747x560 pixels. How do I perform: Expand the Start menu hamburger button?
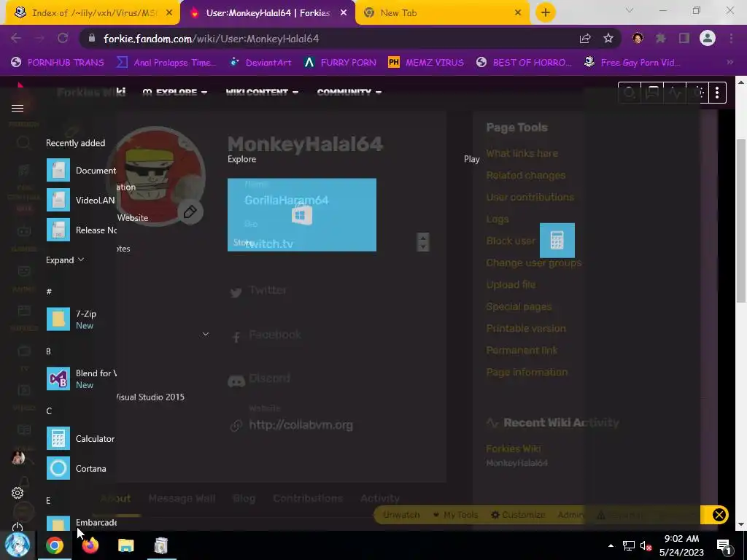tap(18, 109)
